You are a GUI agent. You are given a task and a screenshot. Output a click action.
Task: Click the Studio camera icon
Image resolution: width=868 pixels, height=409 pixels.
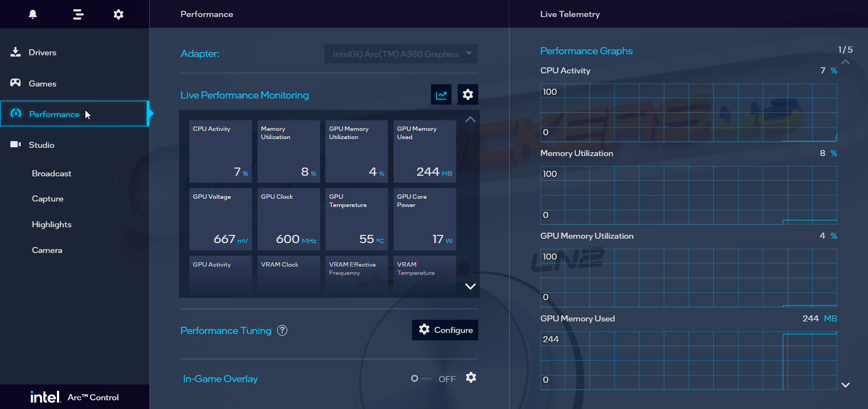click(x=15, y=145)
